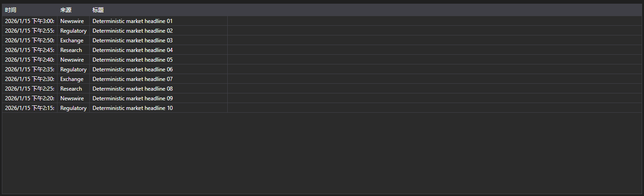Select Deterministic market headline 01 row
Screen dimensions: 644x196
[322, 21]
